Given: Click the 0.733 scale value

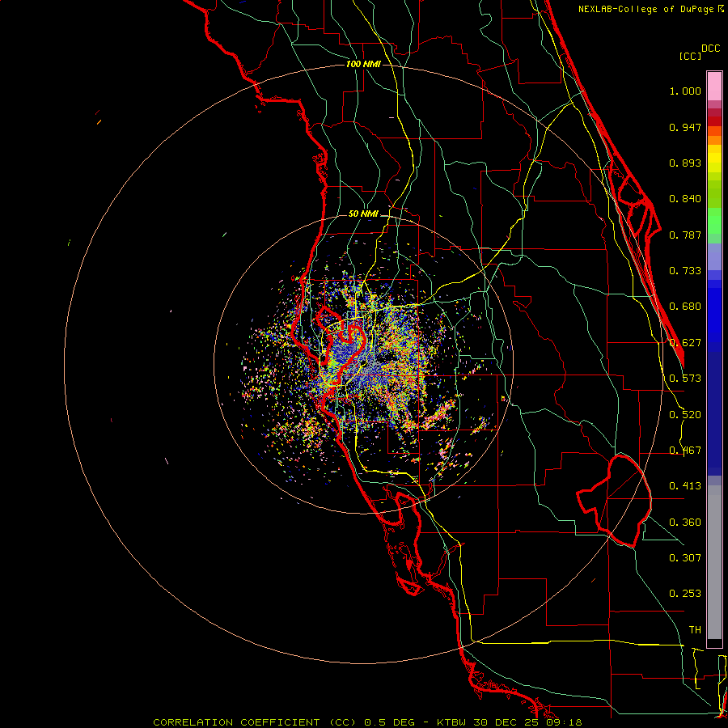Looking at the screenshot, I should [x=685, y=271].
